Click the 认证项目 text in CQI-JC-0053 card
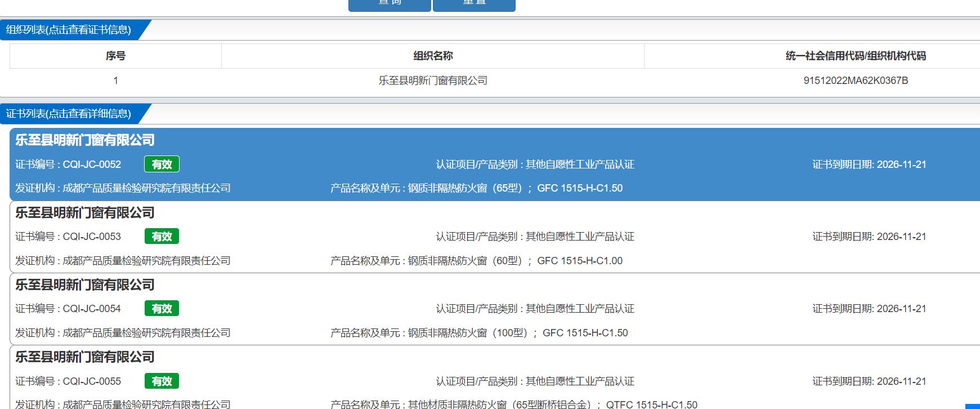The height and width of the screenshot is (409, 980). (535, 237)
